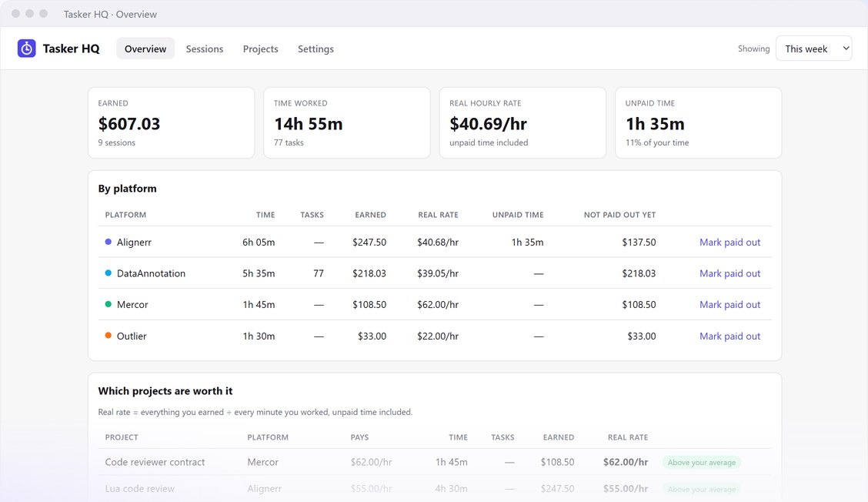The height and width of the screenshot is (502, 868).
Task: Go to the Projects tab
Action: (x=260, y=49)
